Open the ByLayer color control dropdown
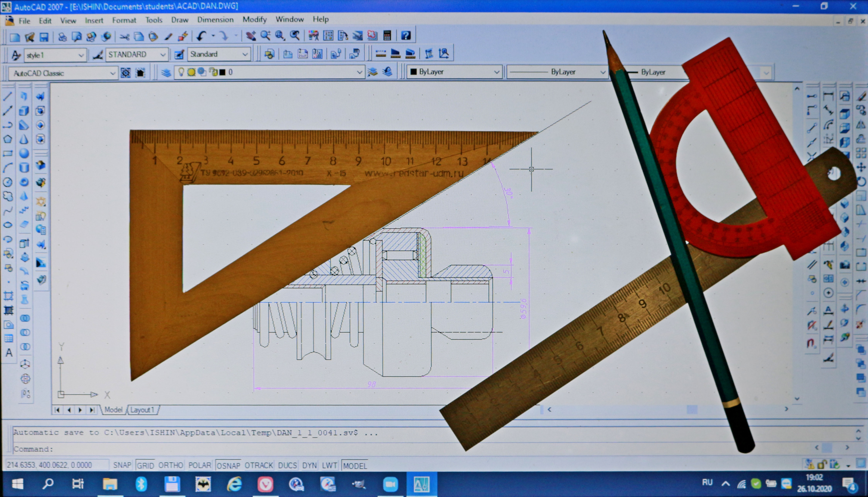This screenshot has width=868, height=497. [454, 72]
